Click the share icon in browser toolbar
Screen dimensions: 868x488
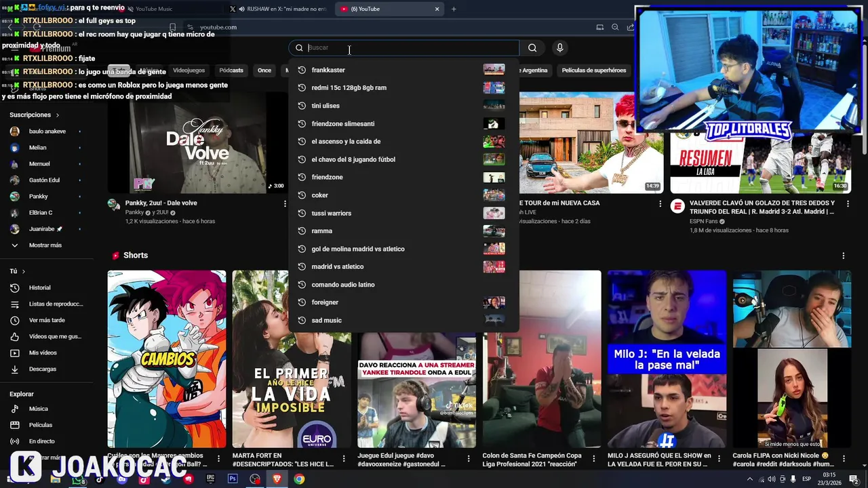tap(630, 27)
